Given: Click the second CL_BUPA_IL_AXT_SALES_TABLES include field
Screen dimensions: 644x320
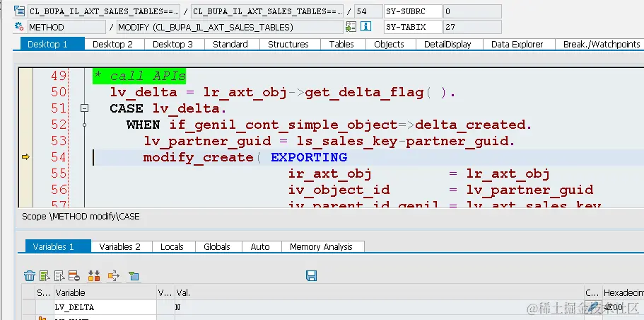Looking at the screenshot, I should pyautogui.click(x=267, y=11).
